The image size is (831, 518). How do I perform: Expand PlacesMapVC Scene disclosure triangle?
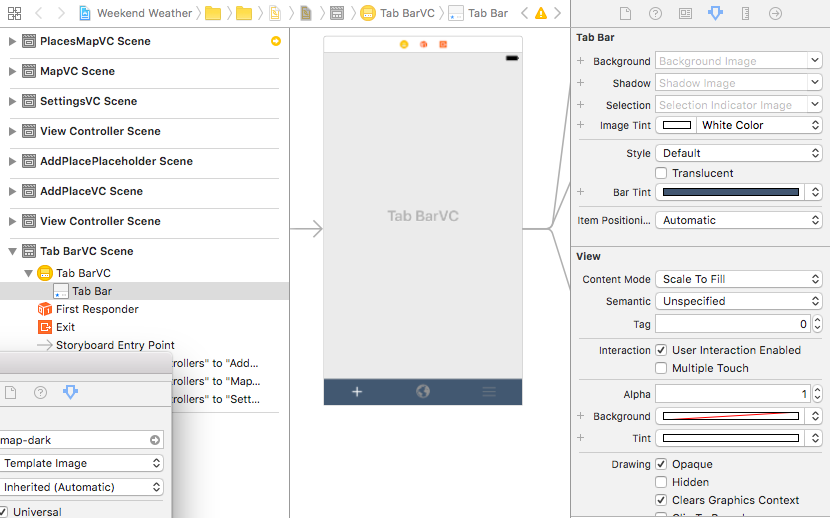pos(12,41)
